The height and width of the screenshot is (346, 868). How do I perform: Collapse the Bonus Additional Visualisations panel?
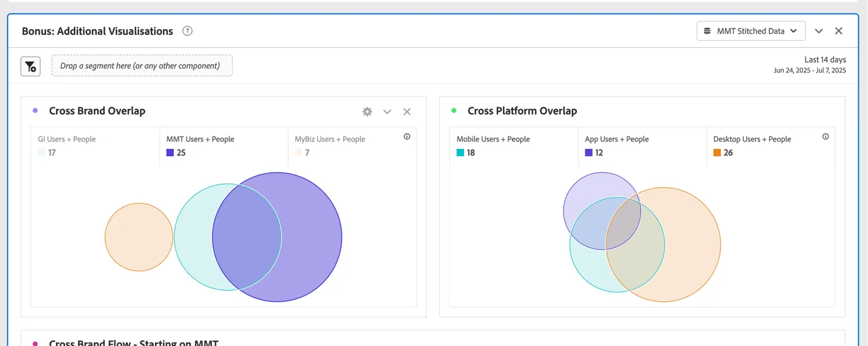tap(819, 31)
